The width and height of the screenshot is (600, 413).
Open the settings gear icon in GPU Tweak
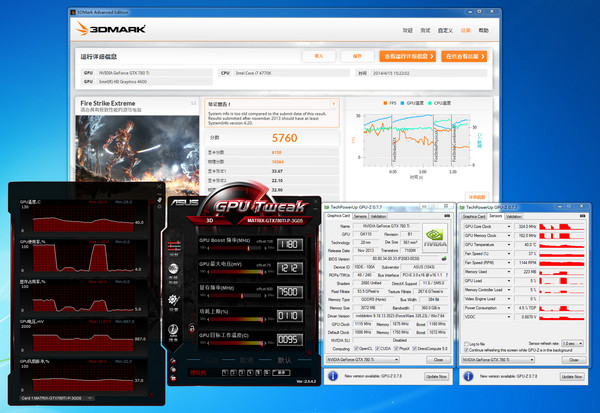pyautogui.click(x=173, y=300)
